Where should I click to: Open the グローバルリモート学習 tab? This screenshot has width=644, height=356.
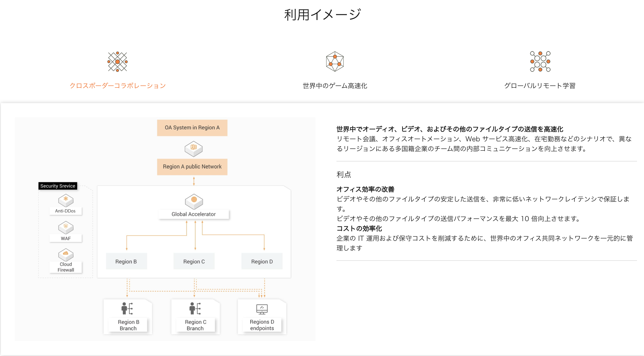point(540,86)
